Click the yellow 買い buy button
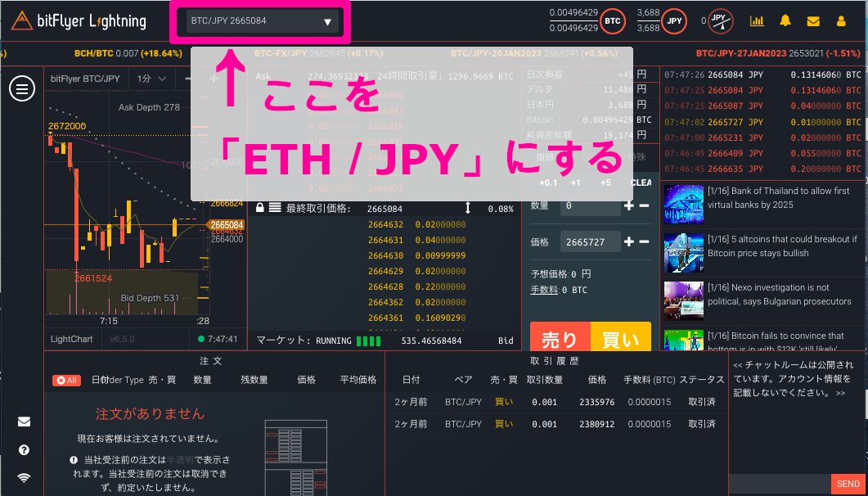This screenshot has width=868, height=496. click(621, 336)
